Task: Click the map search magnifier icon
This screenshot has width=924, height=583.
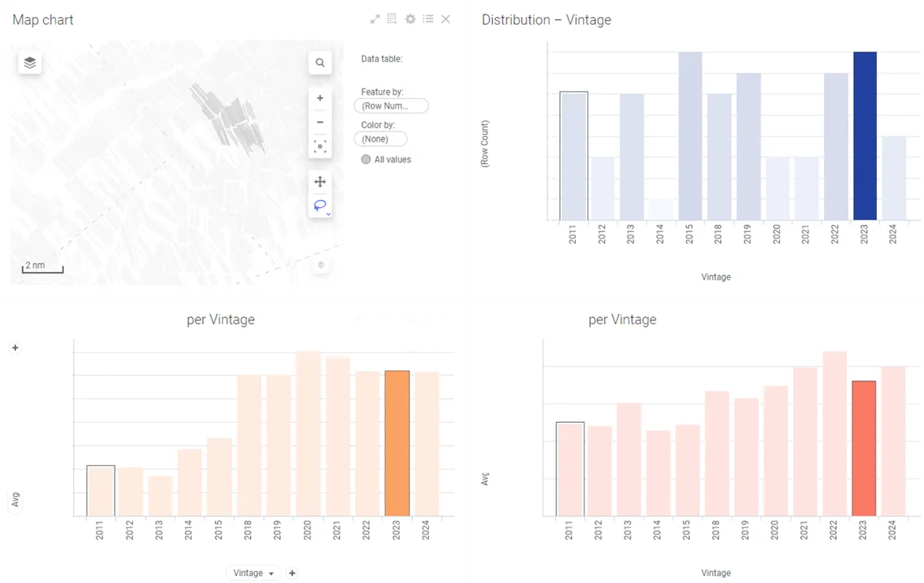Action: click(320, 63)
